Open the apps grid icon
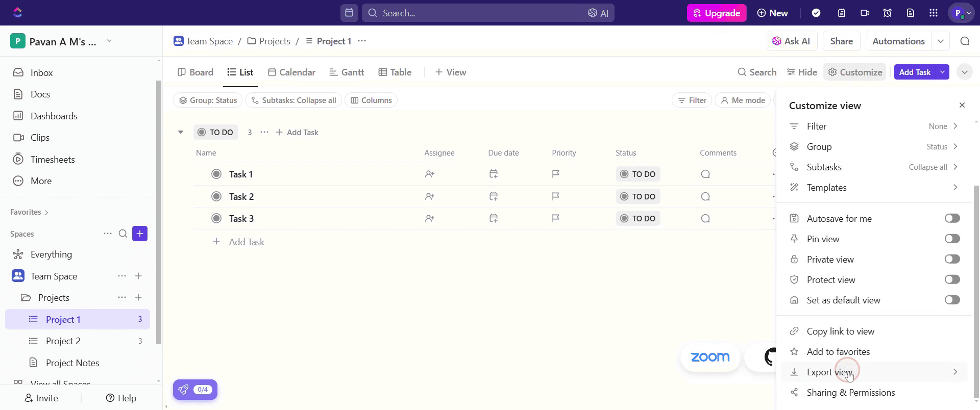This screenshot has width=980, height=410. pos(934,13)
